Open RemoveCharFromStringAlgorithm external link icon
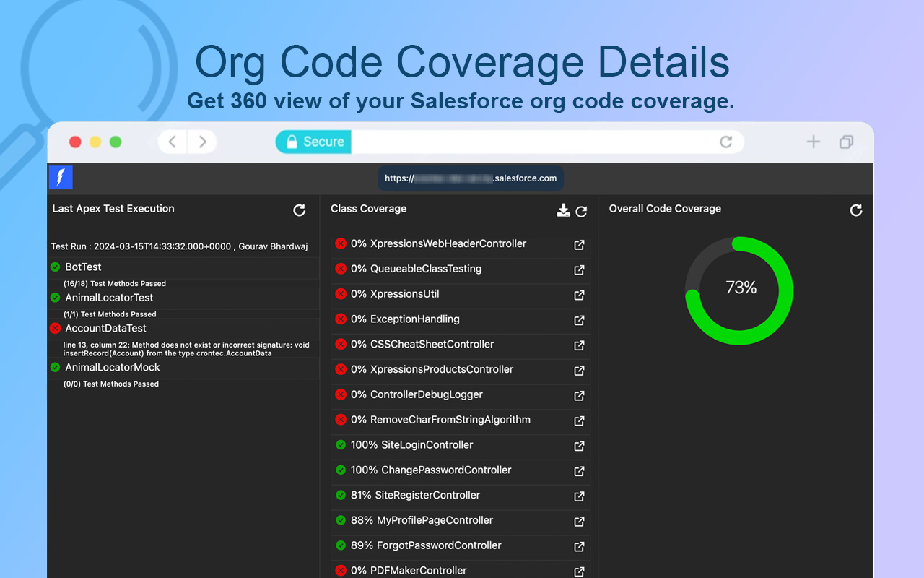 coord(579,421)
